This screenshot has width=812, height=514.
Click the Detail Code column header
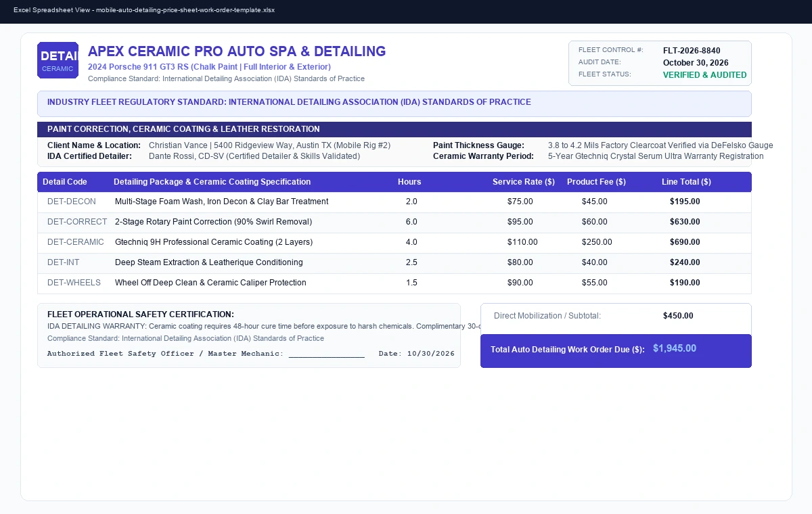tap(65, 182)
